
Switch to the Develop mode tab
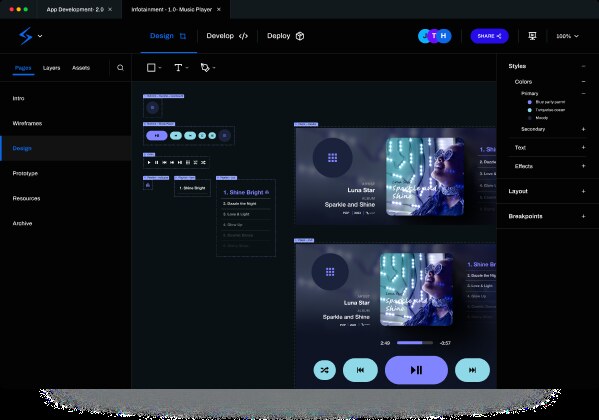(227, 36)
